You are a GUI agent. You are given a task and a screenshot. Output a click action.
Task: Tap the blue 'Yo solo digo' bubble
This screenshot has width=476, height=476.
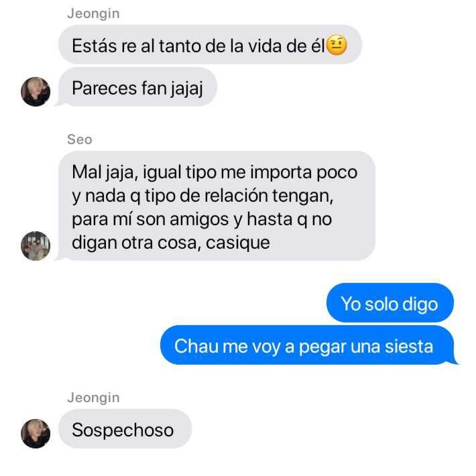pyautogui.click(x=390, y=302)
